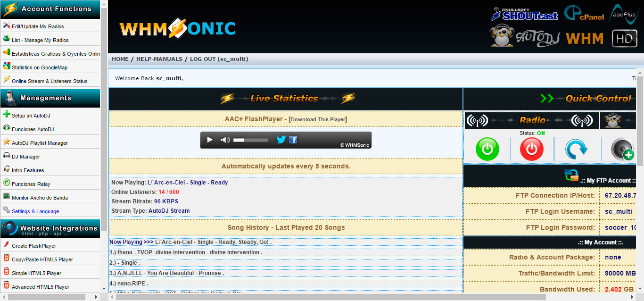Click the Managements section header
This screenshot has height=301, width=644.
[50, 98]
